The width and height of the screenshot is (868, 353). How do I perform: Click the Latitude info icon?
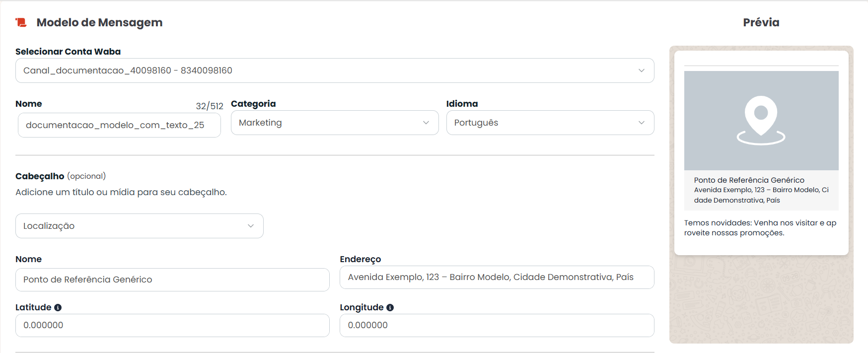[58, 307]
